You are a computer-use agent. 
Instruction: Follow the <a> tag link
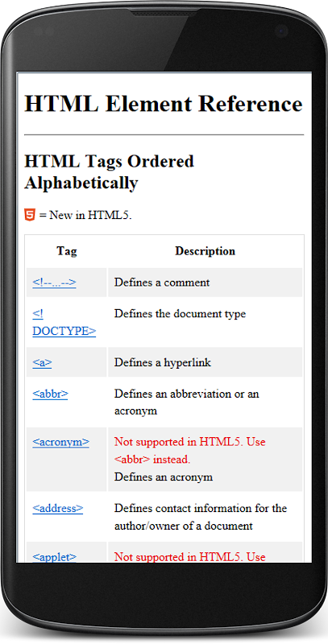click(x=42, y=363)
